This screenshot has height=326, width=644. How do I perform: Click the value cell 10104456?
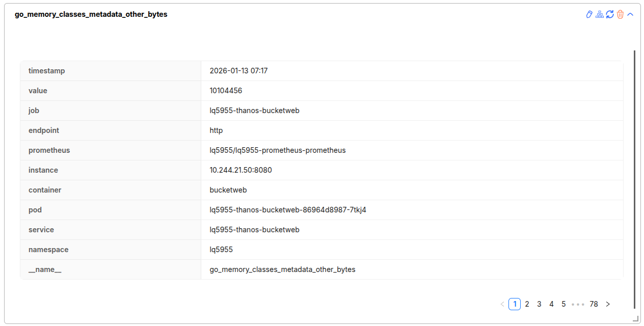coord(226,91)
